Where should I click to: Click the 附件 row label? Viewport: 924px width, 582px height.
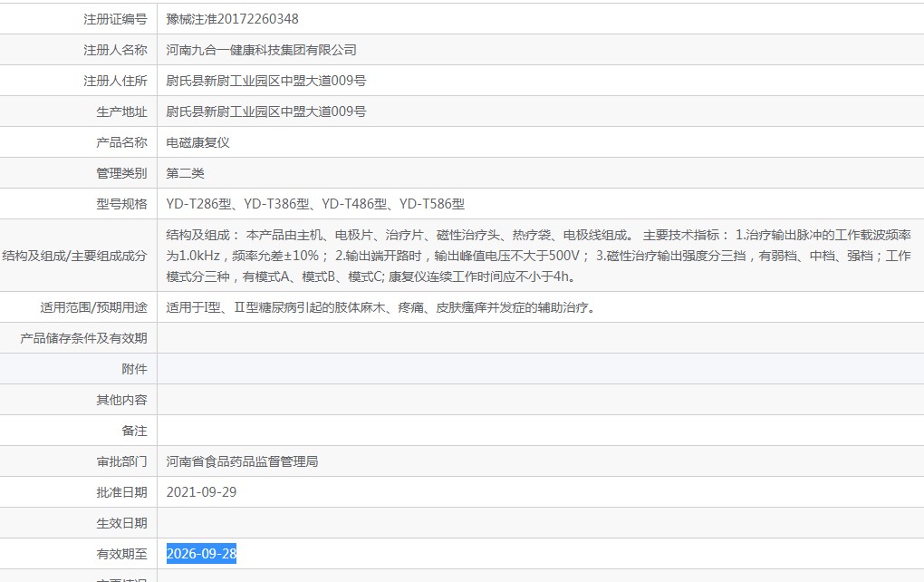click(134, 369)
